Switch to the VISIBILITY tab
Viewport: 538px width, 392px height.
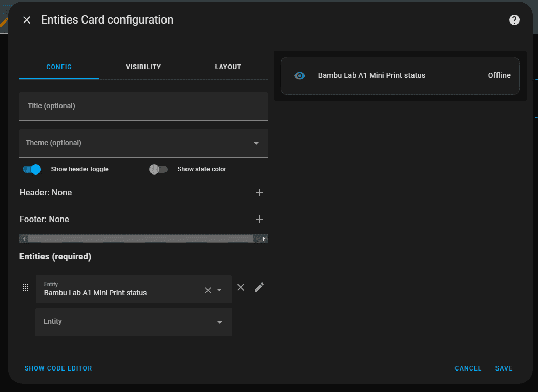tap(143, 67)
